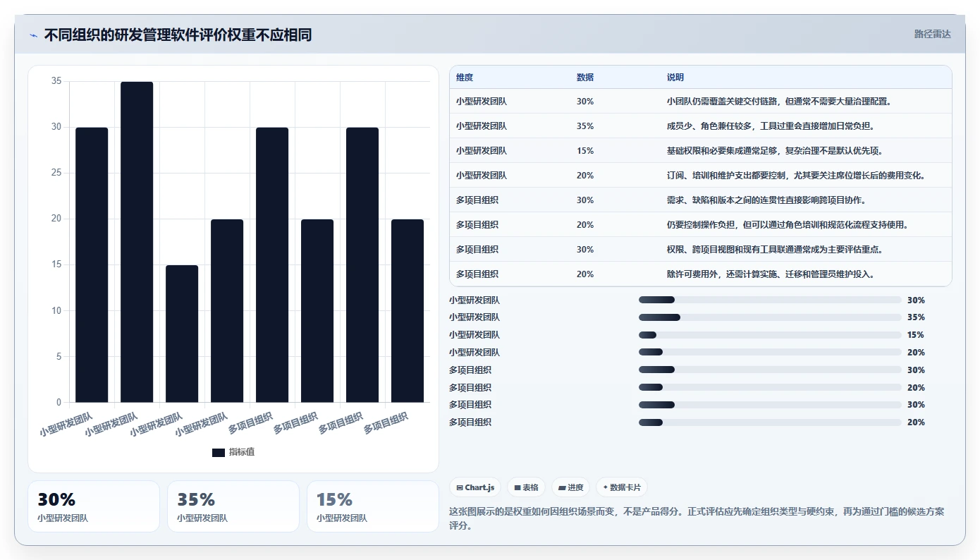
Task: Open the 15% 小型研发团队 summary card
Action: [x=373, y=506]
